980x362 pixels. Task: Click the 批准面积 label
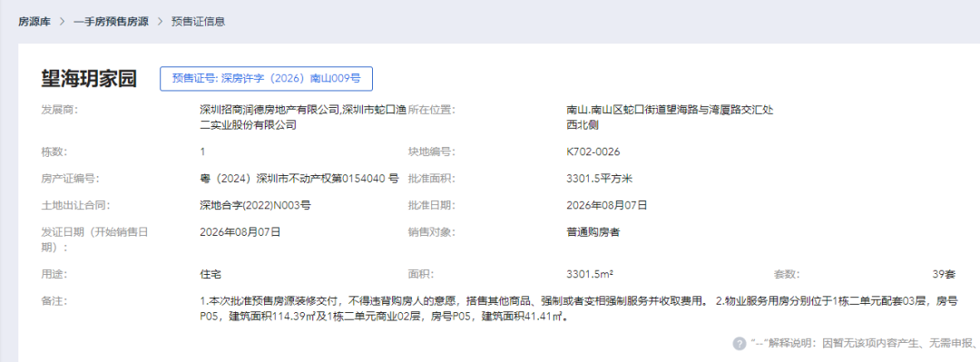pyautogui.click(x=432, y=179)
